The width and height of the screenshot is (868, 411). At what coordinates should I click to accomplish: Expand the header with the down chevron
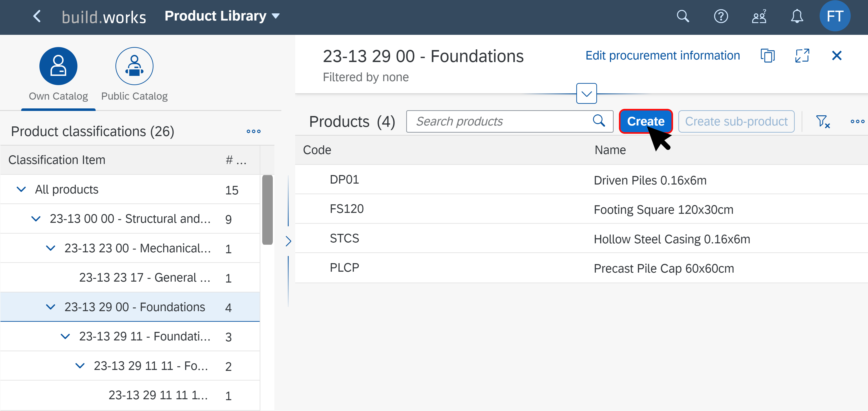click(x=586, y=93)
